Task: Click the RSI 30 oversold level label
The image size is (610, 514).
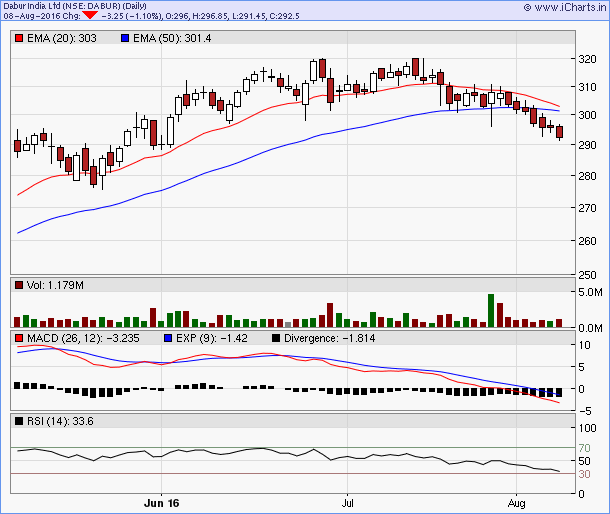Action: [584, 474]
